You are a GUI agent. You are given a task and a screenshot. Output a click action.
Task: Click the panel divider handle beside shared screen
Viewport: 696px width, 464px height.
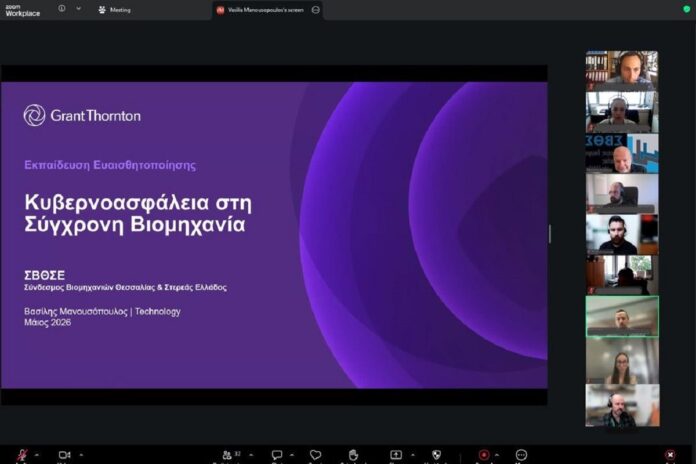(550, 234)
